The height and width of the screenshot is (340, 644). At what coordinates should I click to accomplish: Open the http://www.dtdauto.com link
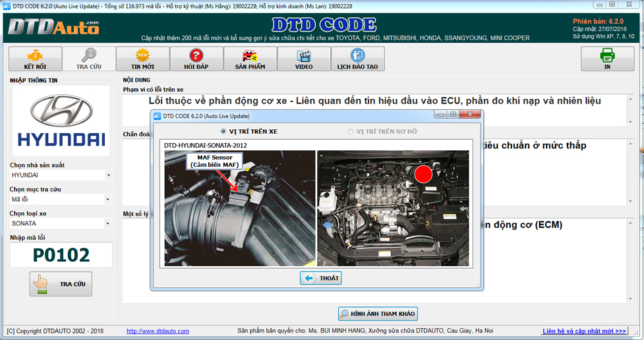click(158, 331)
